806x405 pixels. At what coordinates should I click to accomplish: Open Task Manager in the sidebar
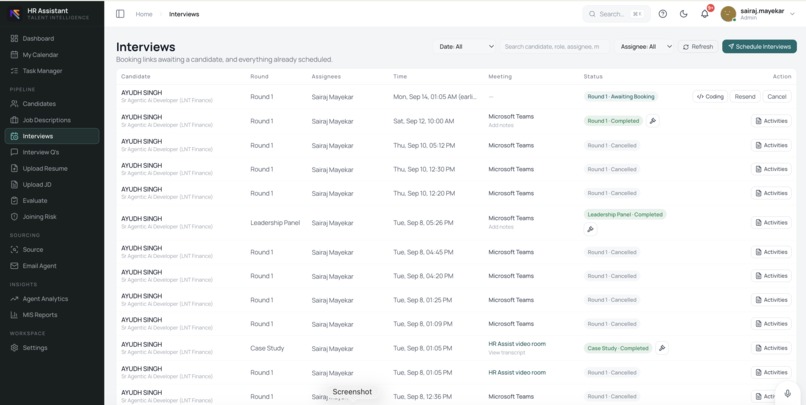click(50, 71)
